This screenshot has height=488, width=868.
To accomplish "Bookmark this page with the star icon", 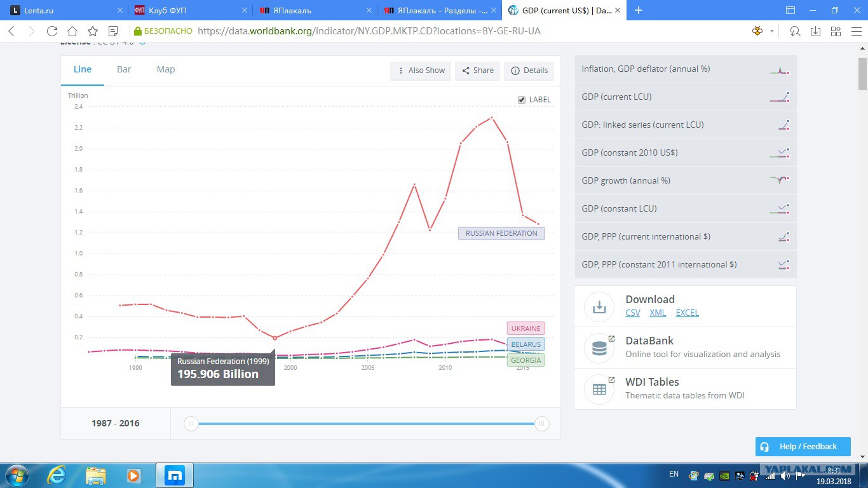I will click(x=93, y=31).
